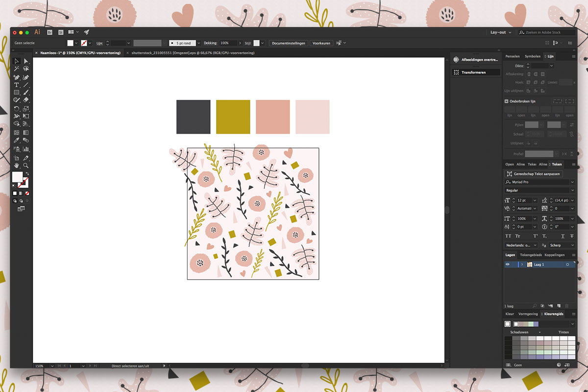Select the Rotate tool

tap(17, 109)
